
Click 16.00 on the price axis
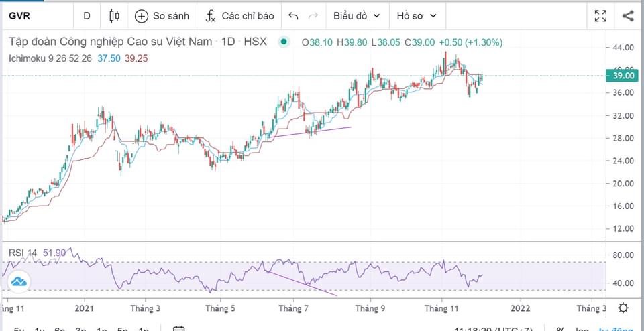click(x=623, y=206)
